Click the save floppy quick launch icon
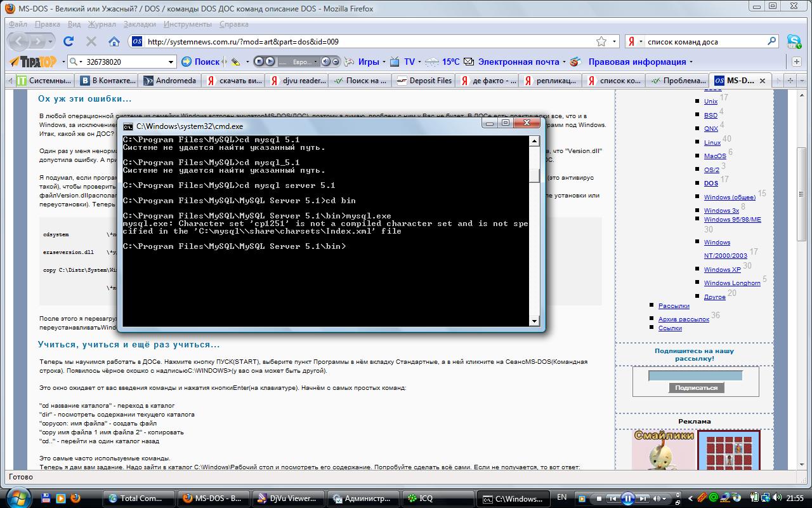This screenshot has height=508, width=812. [x=46, y=498]
